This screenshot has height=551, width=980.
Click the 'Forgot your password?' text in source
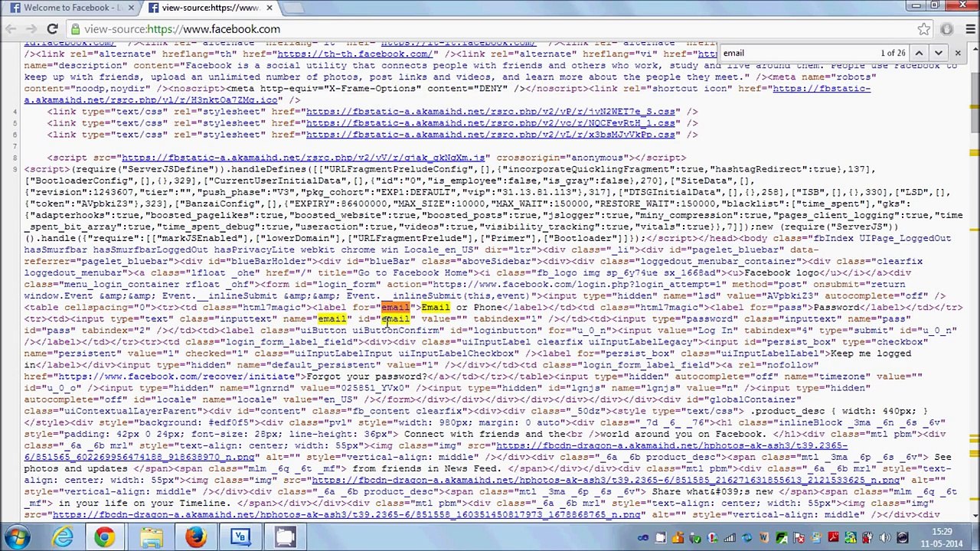(x=367, y=377)
